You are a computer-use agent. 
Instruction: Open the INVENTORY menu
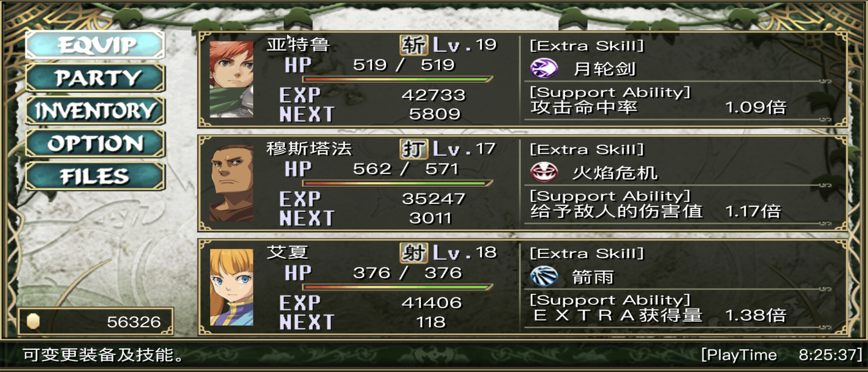tap(95, 111)
